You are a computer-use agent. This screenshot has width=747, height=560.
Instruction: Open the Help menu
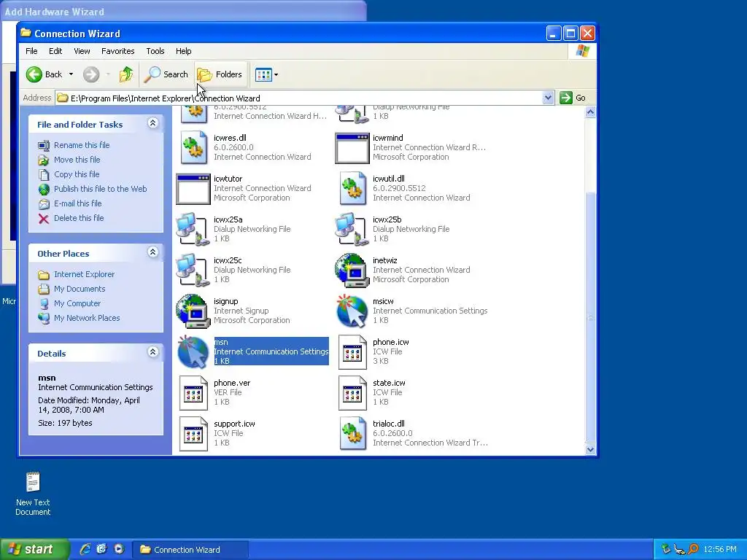pyautogui.click(x=183, y=51)
